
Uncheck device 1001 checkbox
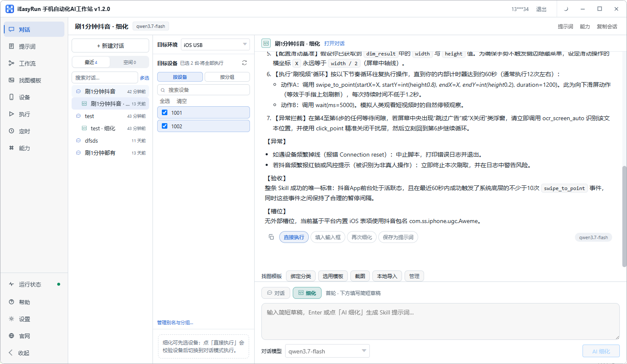coord(165,113)
